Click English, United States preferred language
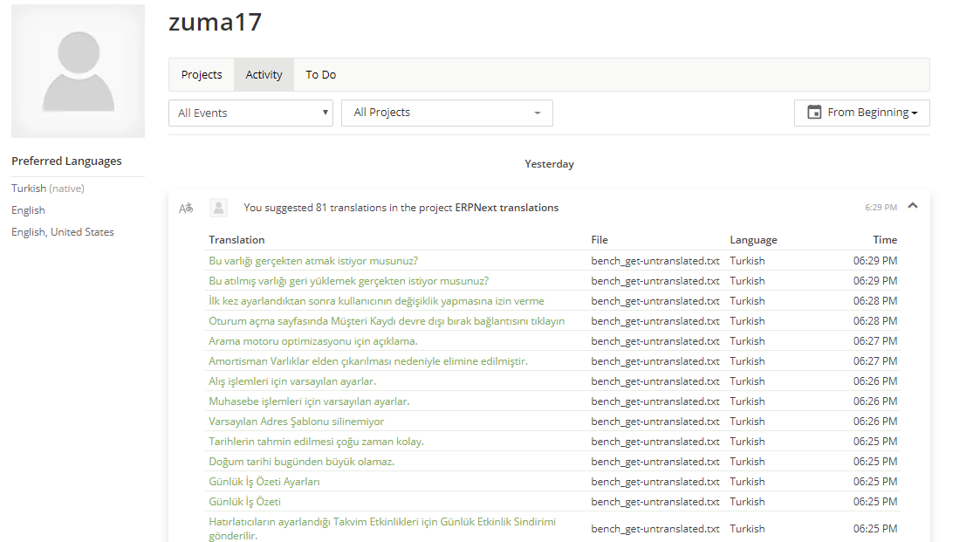980x542 pixels. click(x=63, y=232)
